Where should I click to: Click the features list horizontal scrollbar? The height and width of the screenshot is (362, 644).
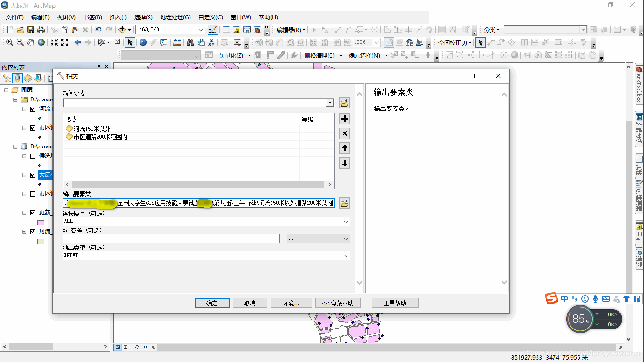[x=198, y=185]
